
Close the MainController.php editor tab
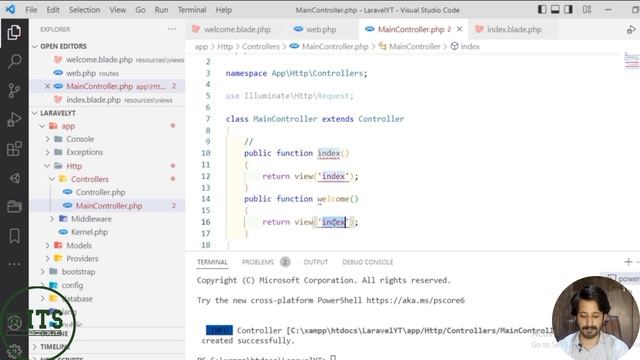[460, 29]
